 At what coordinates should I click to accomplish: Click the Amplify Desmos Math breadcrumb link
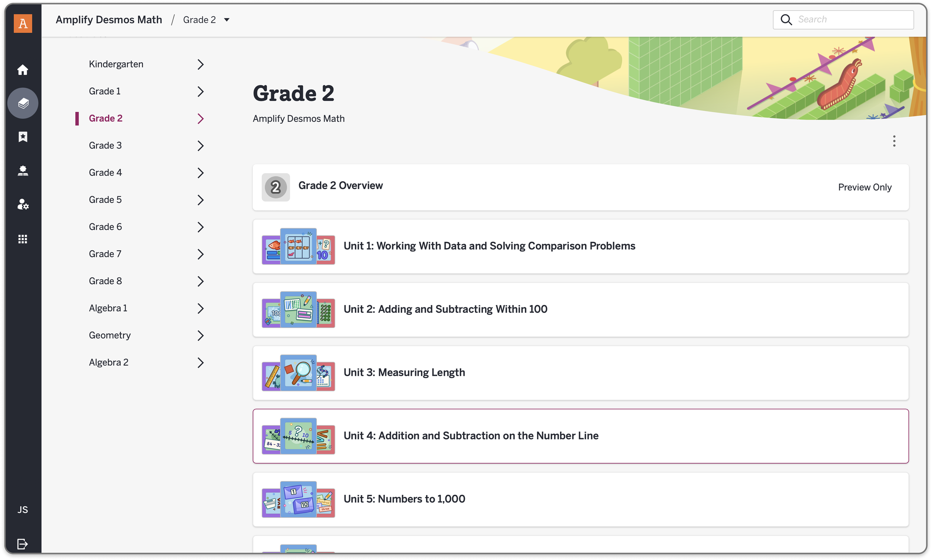tap(109, 20)
